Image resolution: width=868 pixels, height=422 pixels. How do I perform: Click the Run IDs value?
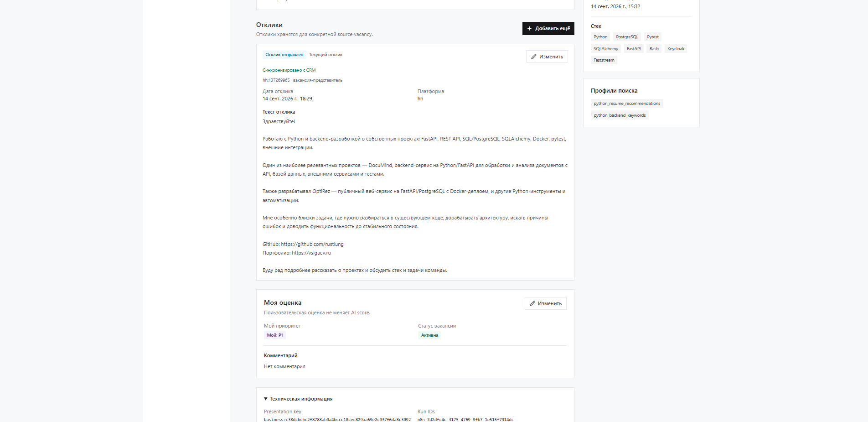(x=465, y=420)
